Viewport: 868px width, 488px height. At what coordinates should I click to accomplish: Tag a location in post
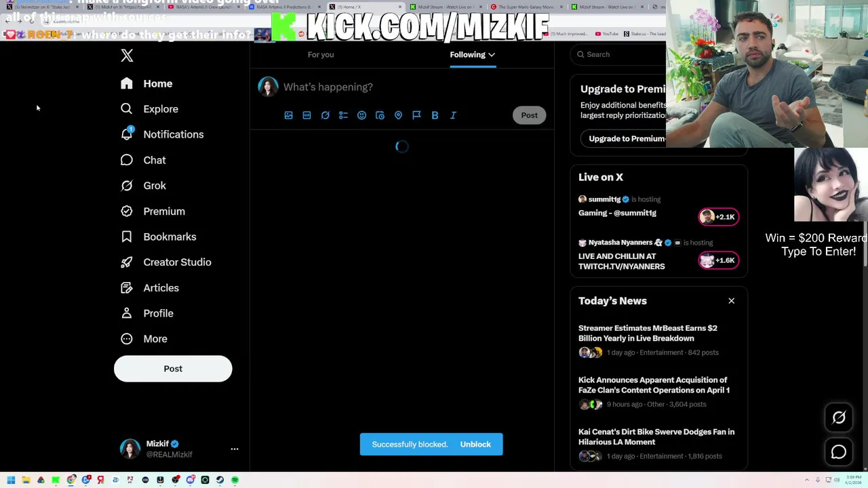[398, 115]
